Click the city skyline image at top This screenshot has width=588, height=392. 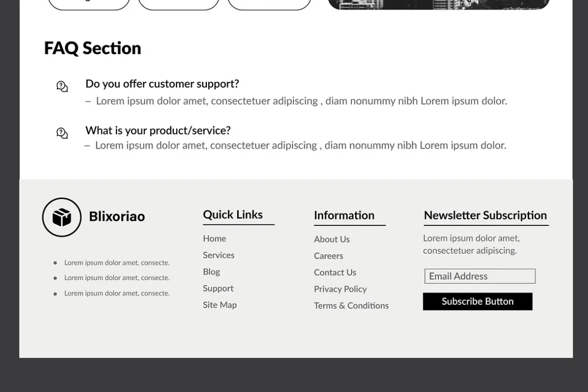point(439,5)
